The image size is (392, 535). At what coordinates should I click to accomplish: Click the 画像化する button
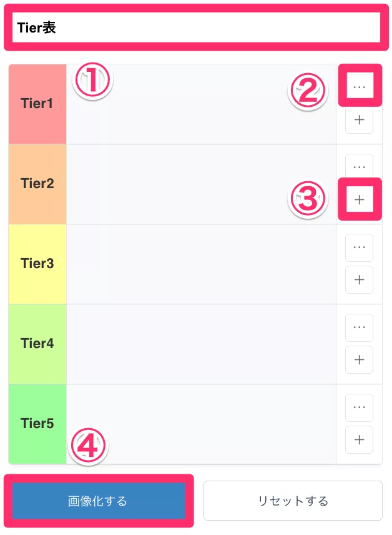tap(99, 500)
